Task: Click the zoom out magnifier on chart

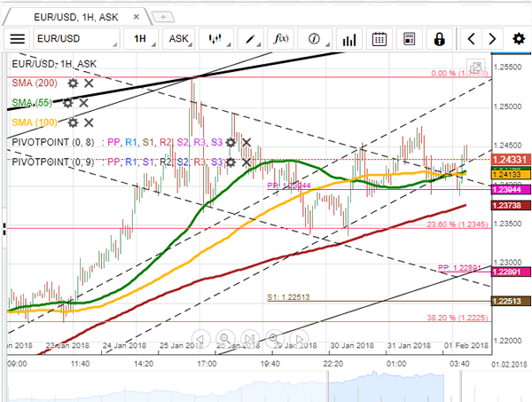Action: point(226,337)
